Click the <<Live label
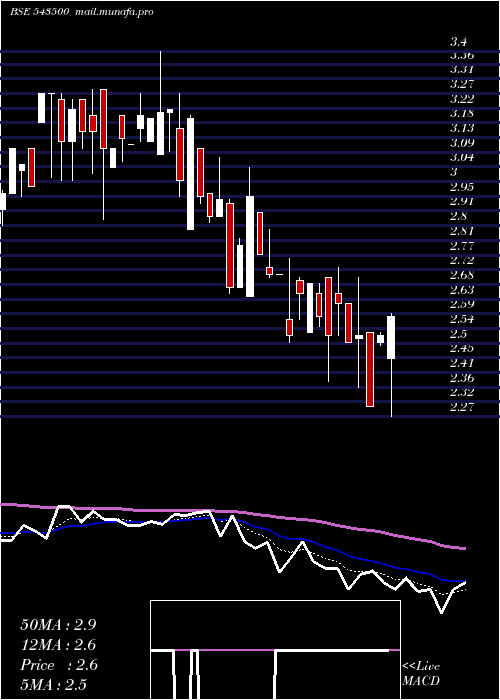 point(421,667)
